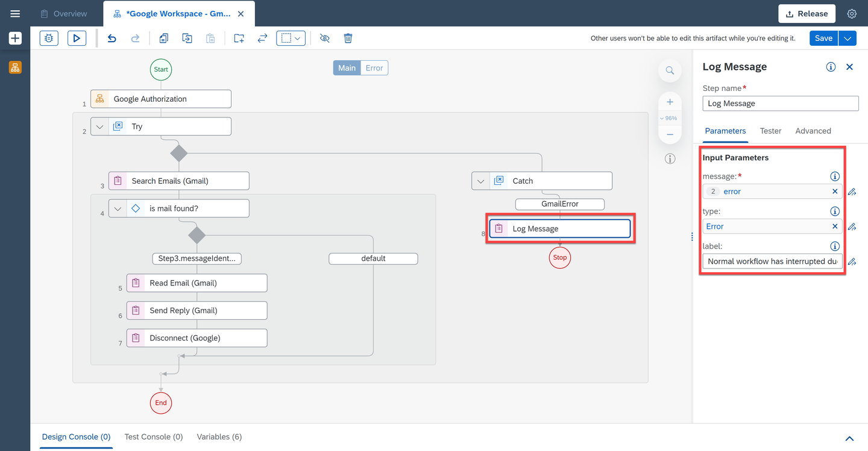Select the GmailError label

560,204
